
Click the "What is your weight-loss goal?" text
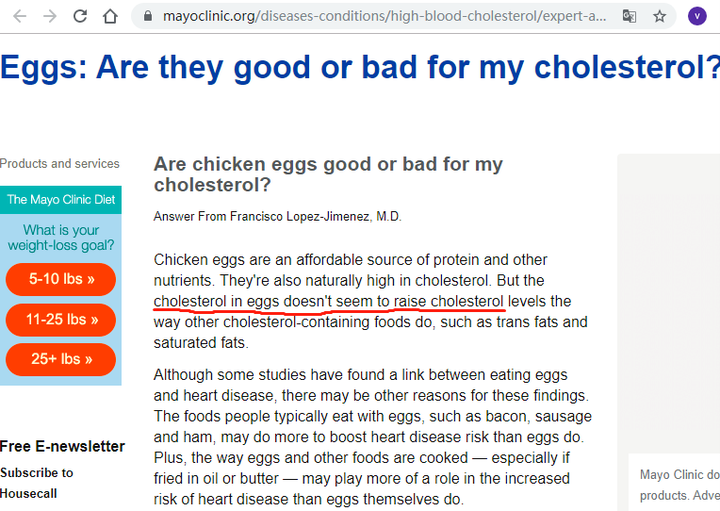tap(61, 237)
